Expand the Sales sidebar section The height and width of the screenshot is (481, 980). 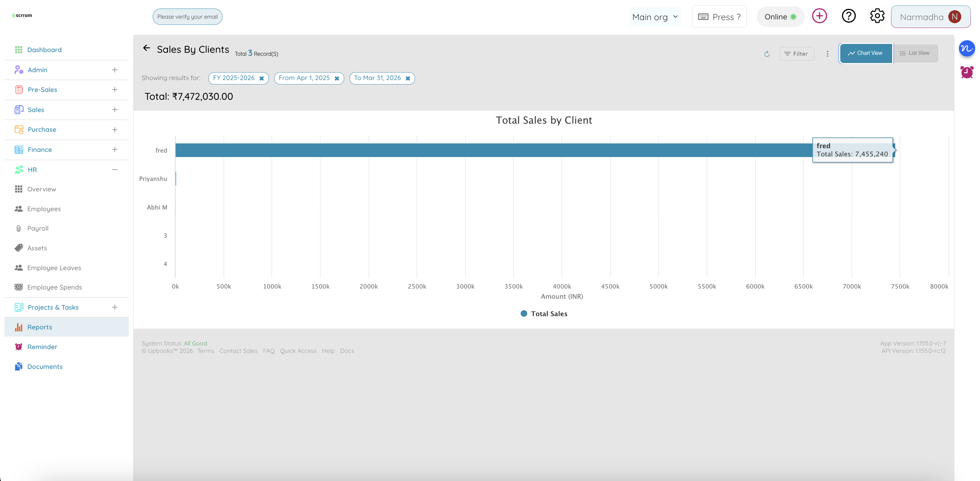pos(114,110)
